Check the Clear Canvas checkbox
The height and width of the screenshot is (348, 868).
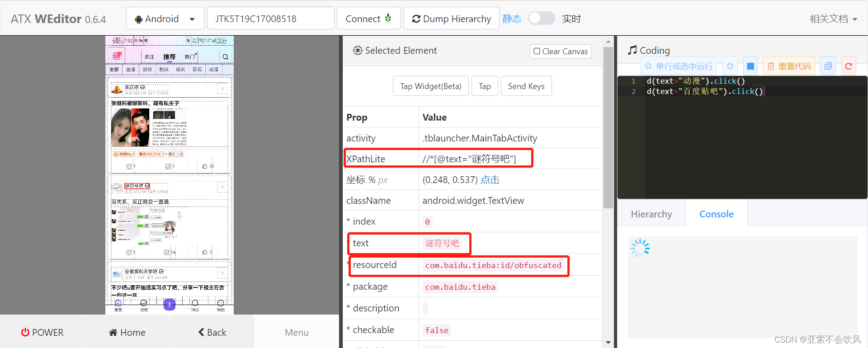click(537, 52)
